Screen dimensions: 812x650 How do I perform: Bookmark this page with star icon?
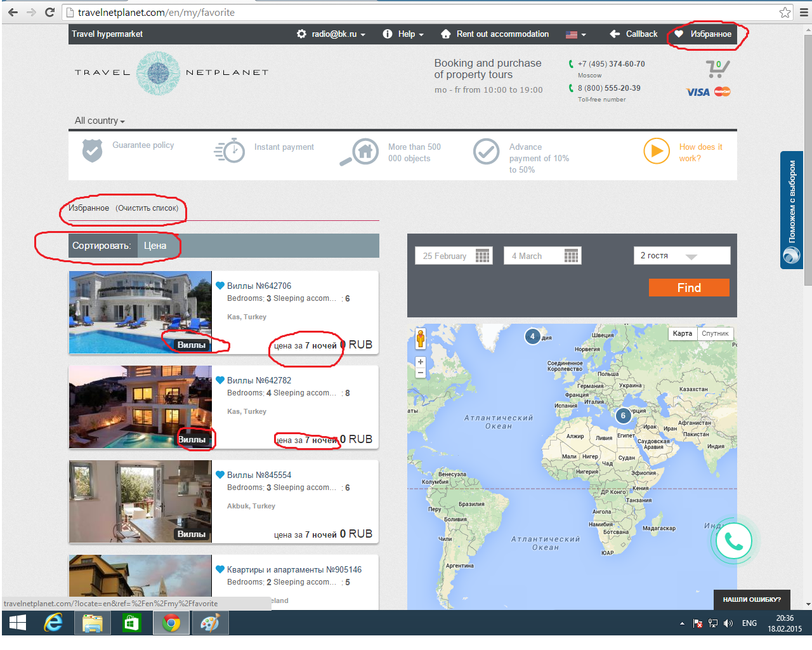(785, 13)
